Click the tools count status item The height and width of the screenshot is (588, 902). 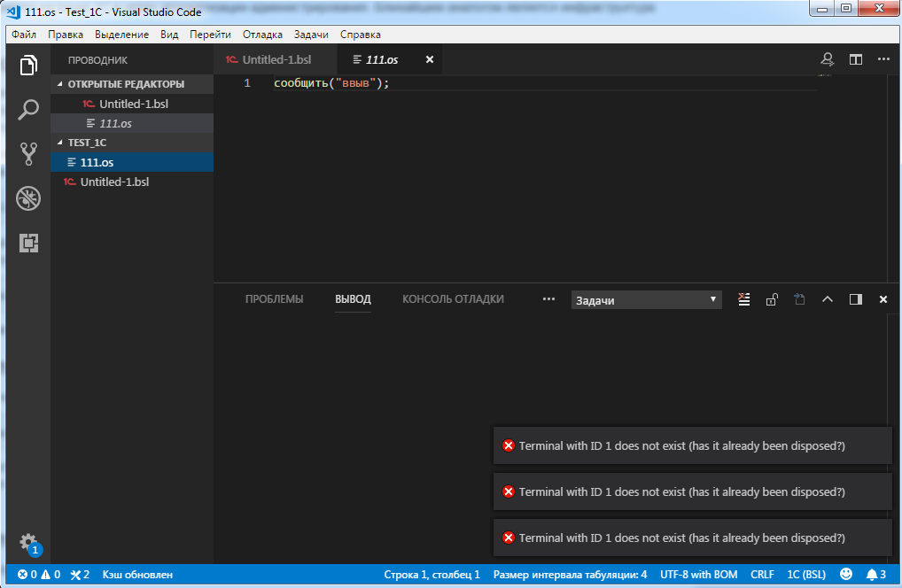coord(80,574)
